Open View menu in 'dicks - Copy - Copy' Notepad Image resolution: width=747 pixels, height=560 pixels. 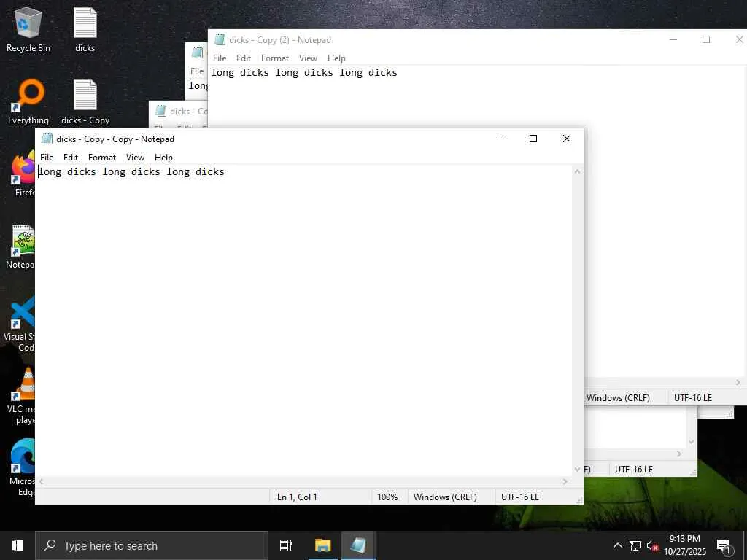point(135,157)
